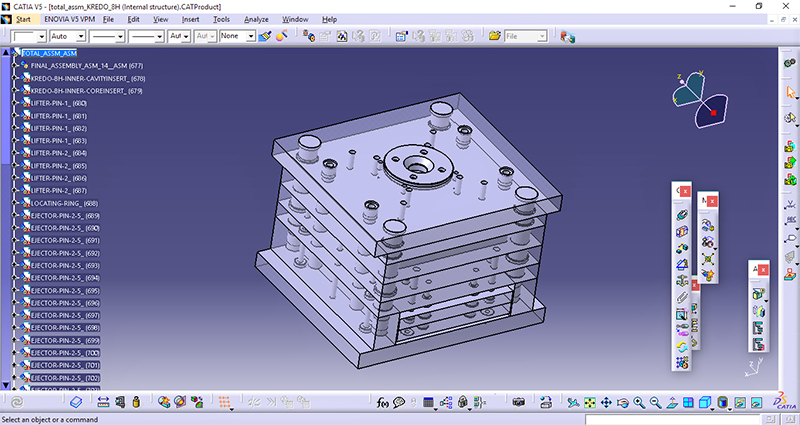Click the Offset Constraint icon
The height and width of the screenshot is (425, 800).
[682, 248]
